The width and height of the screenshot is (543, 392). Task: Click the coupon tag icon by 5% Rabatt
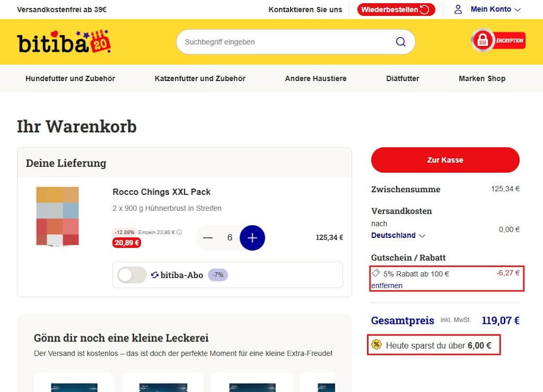376,273
